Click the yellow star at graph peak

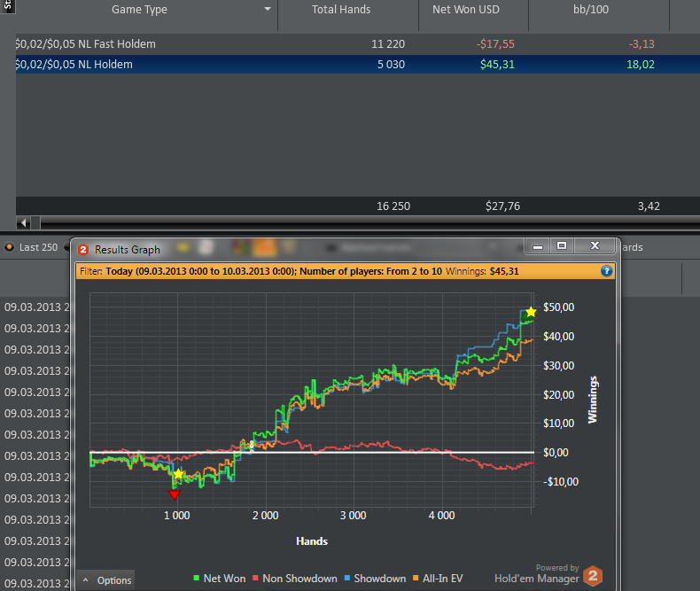click(530, 312)
